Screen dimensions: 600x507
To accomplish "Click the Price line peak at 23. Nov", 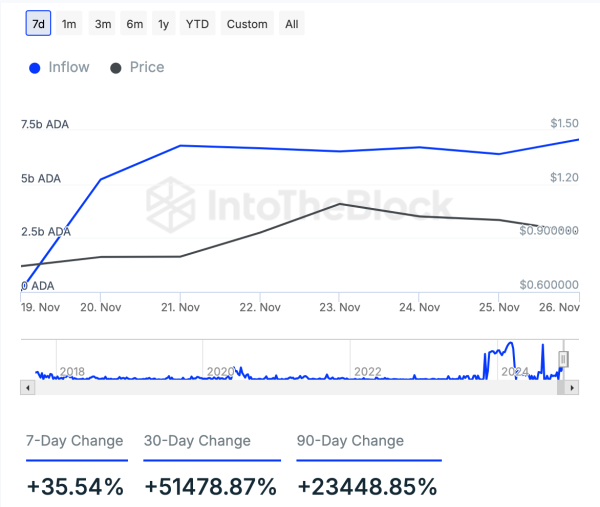I will 339,204.
